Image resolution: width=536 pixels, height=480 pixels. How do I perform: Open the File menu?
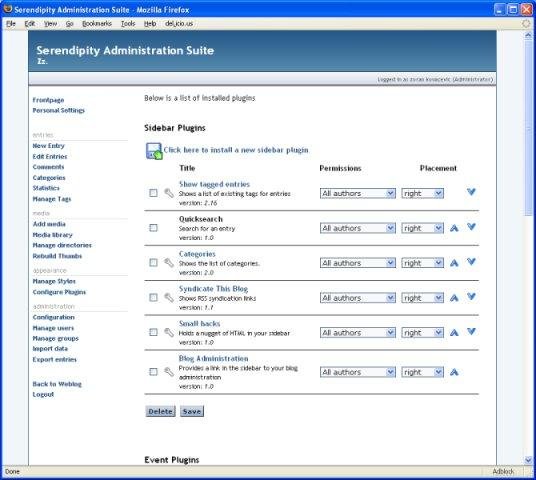point(11,24)
